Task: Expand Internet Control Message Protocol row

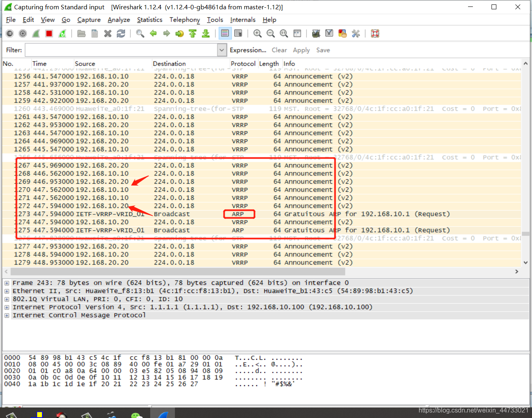Action: 7,315
